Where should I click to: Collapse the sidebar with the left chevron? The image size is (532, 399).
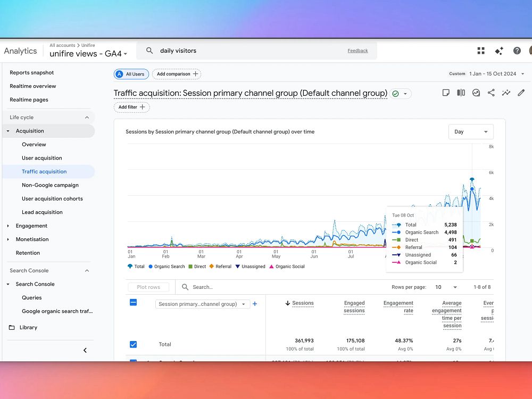pyautogui.click(x=85, y=350)
